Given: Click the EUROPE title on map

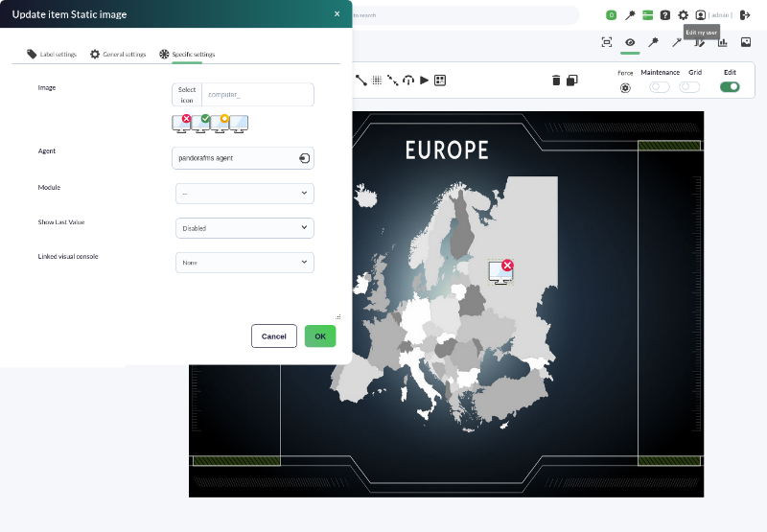Looking at the screenshot, I should (447, 150).
